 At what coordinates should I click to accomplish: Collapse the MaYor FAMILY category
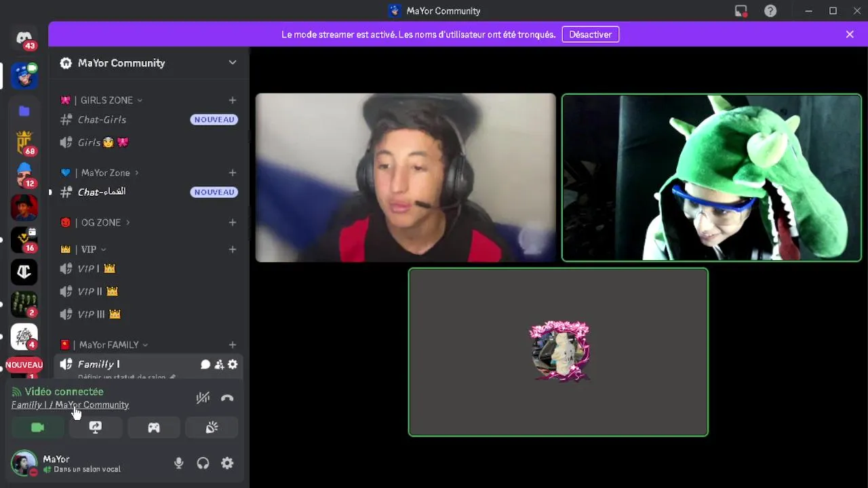click(x=104, y=345)
